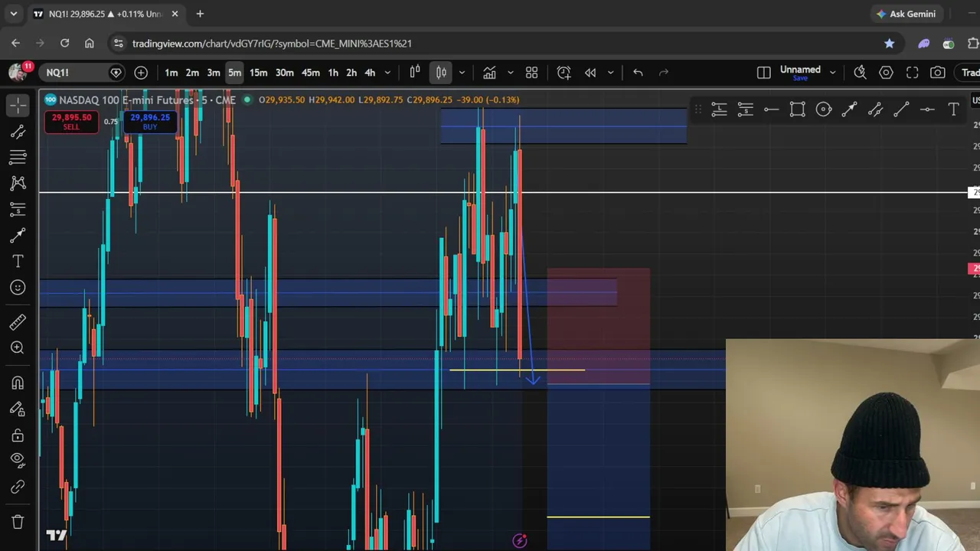
Task: Toggle hide all drawings eye icon
Action: 18,460
